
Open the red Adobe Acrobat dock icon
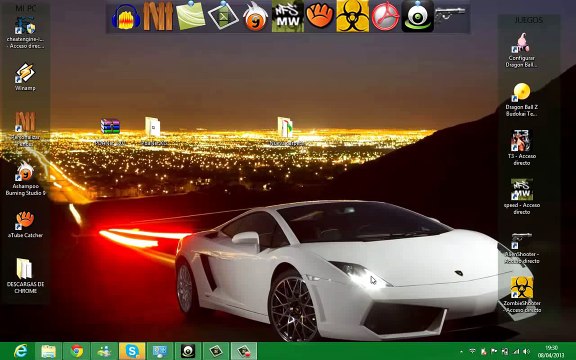pos(385,17)
